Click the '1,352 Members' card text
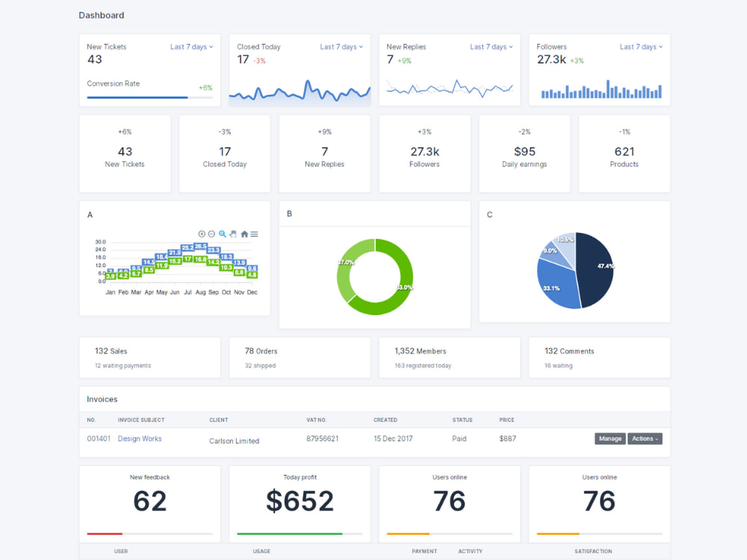The image size is (747, 560). click(420, 351)
